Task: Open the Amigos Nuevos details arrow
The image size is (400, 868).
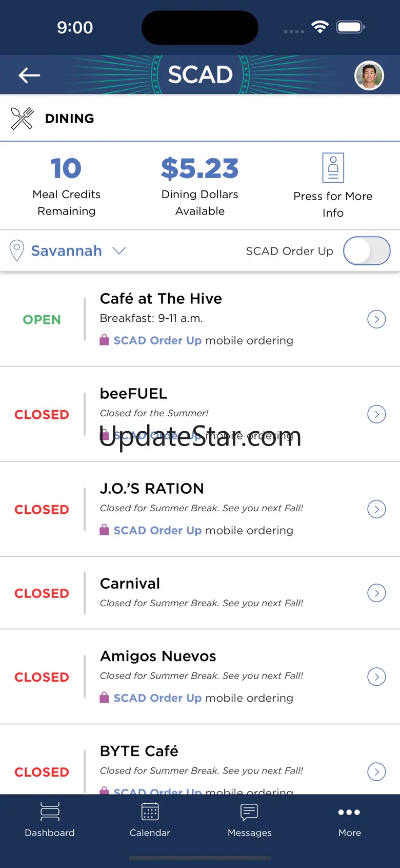Action: pos(376,677)
